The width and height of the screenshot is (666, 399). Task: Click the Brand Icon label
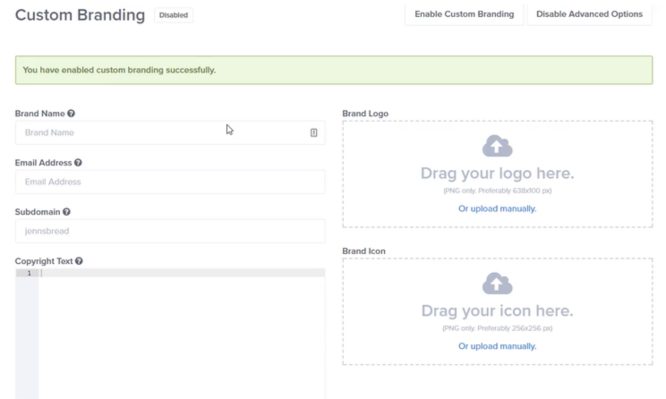364,251
